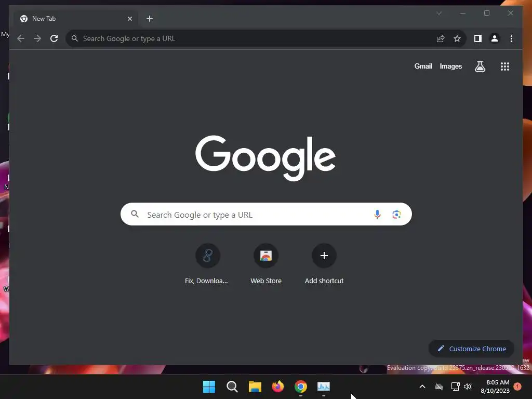532x399 pixels.
Task: Click the magnifier icon in the Google search box
Action: (135, 214)
